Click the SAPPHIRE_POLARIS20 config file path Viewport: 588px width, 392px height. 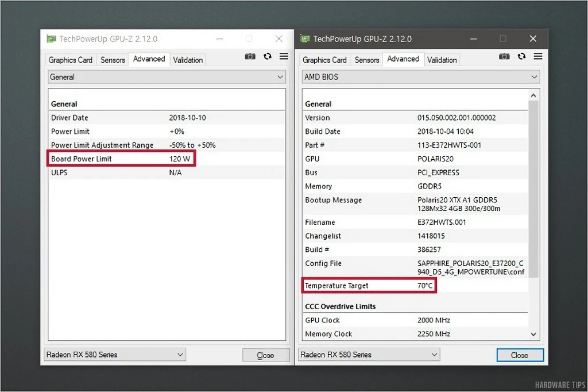(x=471, y=268)
